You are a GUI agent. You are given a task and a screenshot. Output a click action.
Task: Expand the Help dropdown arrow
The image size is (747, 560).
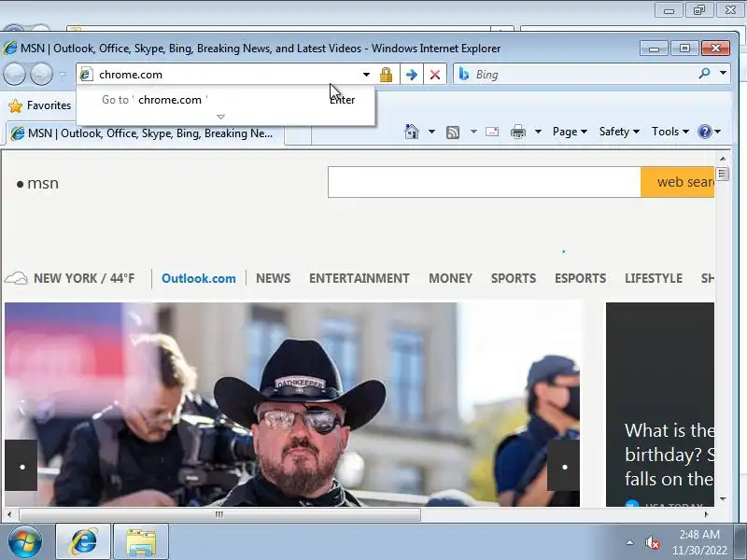pos(717,132)
